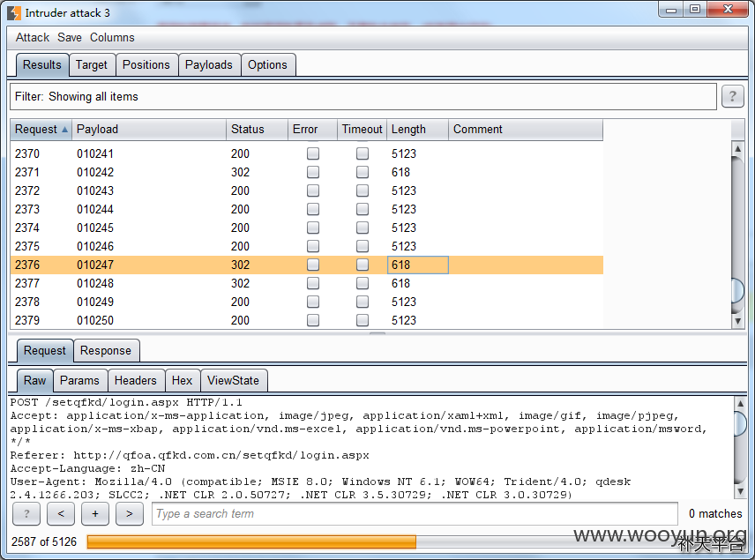Switch to the Target tab
The image size is (755, 560).
pyautogui.click(x=92, y=65)
